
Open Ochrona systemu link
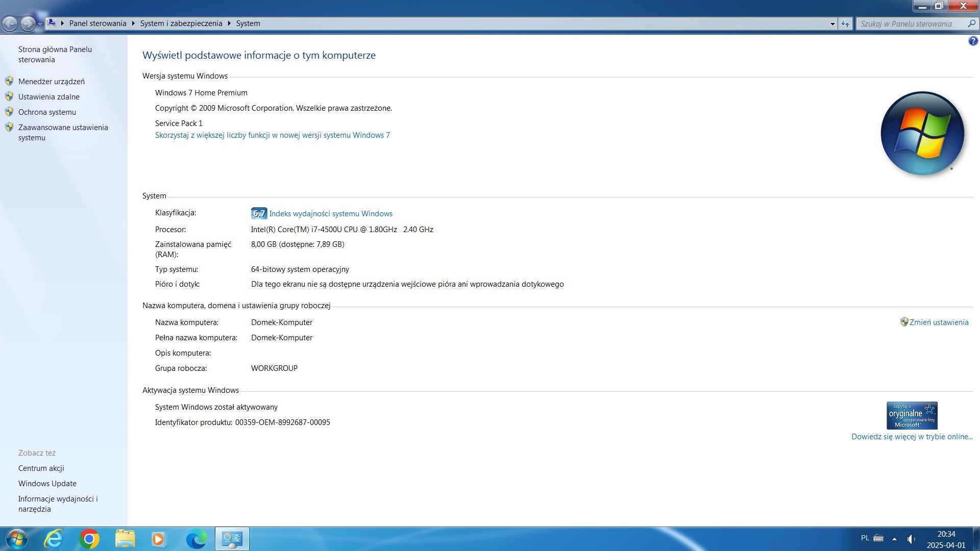[x=47, y=112]
